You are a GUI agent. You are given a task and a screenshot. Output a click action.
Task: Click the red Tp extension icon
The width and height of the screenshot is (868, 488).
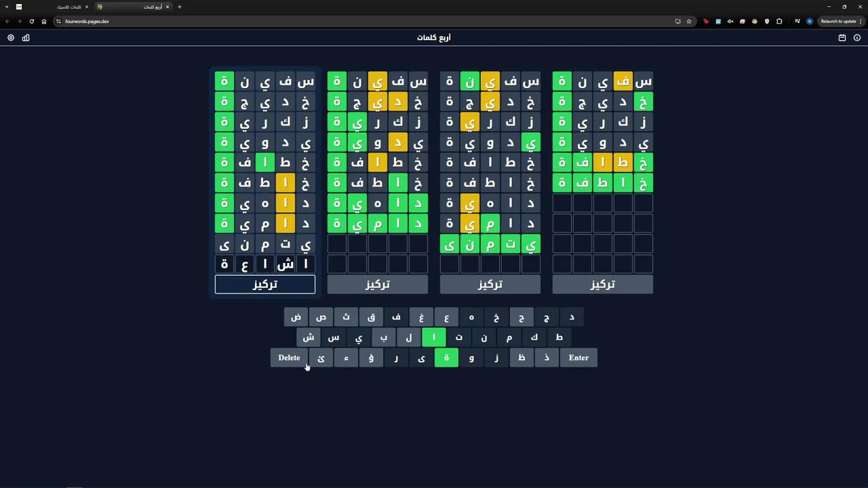706,21
